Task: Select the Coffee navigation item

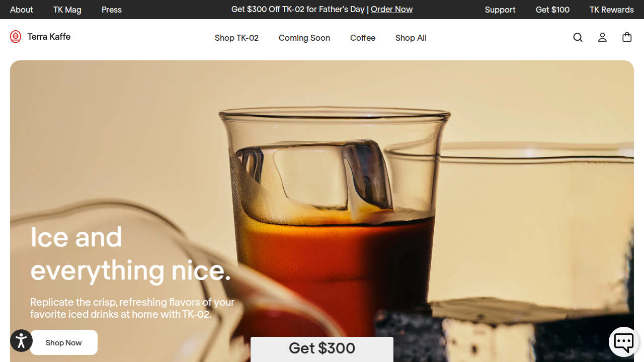Action: pos(363,38)
